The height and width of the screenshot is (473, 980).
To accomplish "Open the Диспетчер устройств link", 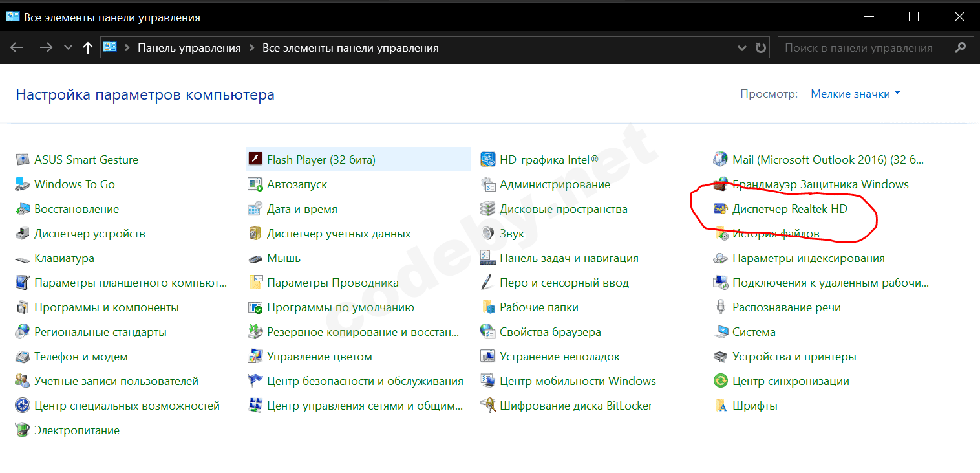I will [89, 234].
